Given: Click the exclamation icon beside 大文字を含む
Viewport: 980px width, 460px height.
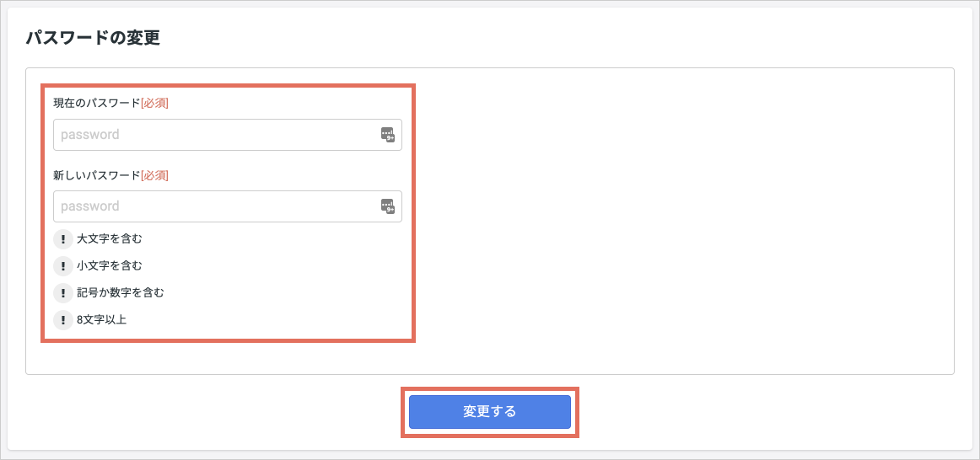Looking at the screenshot, I should coord(62,239).
